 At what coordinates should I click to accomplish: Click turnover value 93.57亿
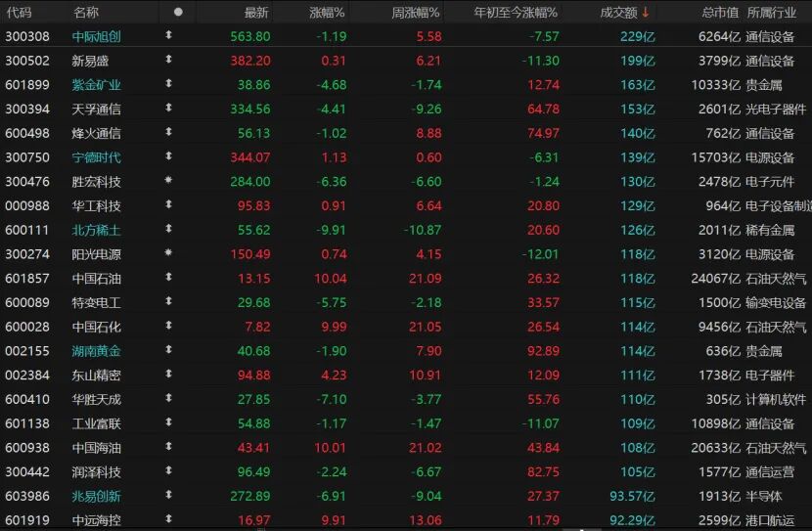632,497
